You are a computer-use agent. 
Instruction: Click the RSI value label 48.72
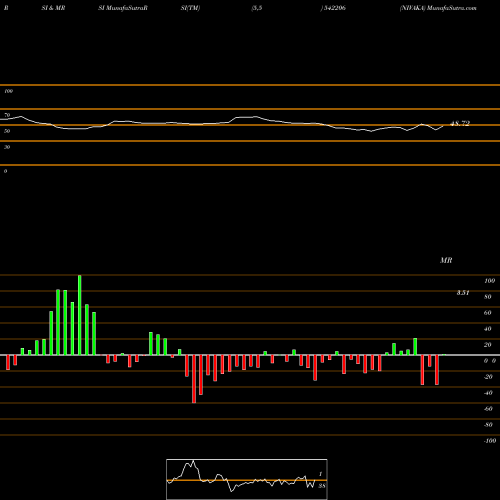click(460, 124)
